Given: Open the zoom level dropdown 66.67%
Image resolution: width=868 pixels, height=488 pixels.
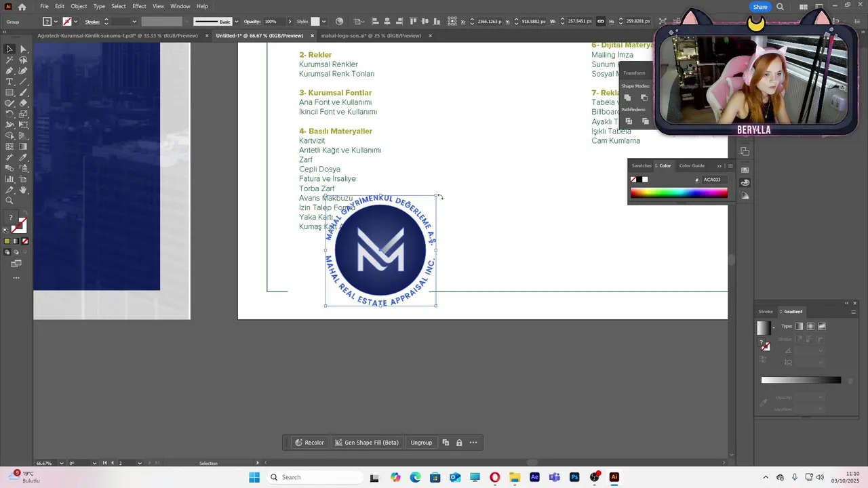Looking at the screenshot, I should tap(62, 463).
